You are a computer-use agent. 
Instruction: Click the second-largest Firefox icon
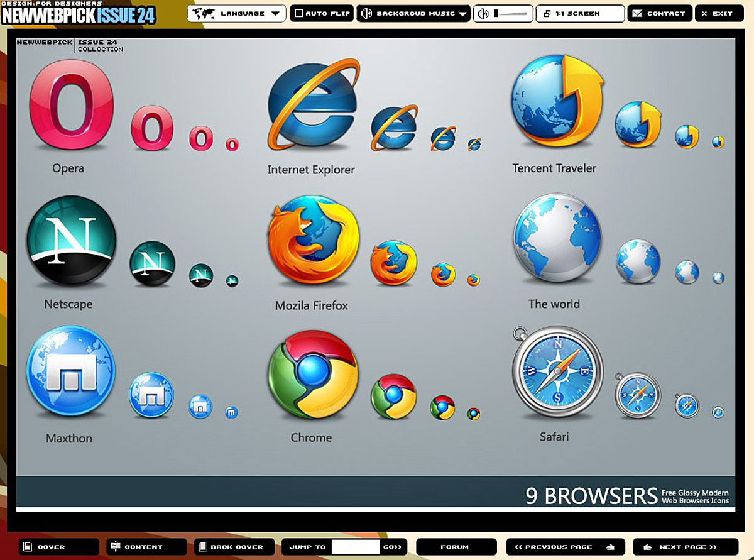click(394, 263)
